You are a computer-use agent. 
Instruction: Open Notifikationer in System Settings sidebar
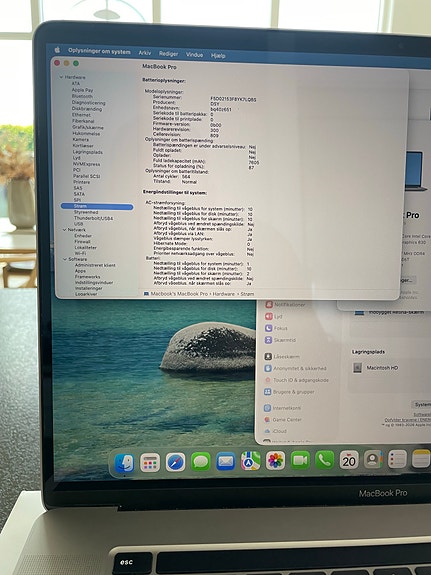tap(290, 305)
